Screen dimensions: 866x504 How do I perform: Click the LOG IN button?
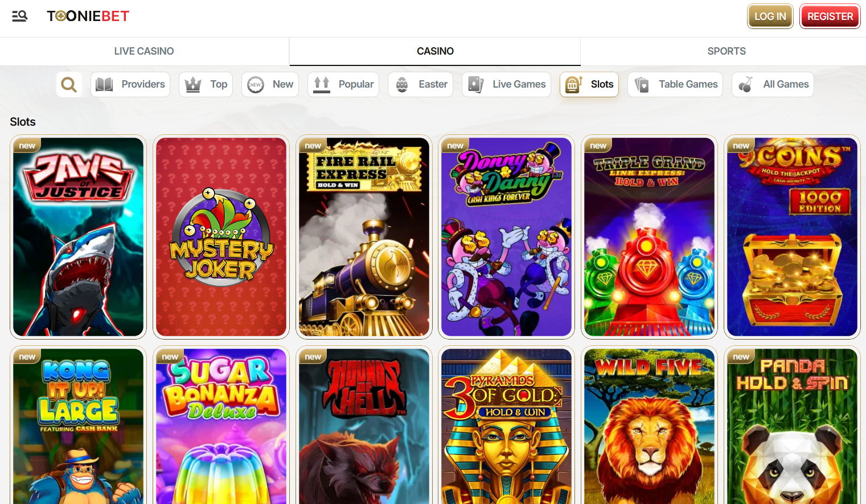770,16
